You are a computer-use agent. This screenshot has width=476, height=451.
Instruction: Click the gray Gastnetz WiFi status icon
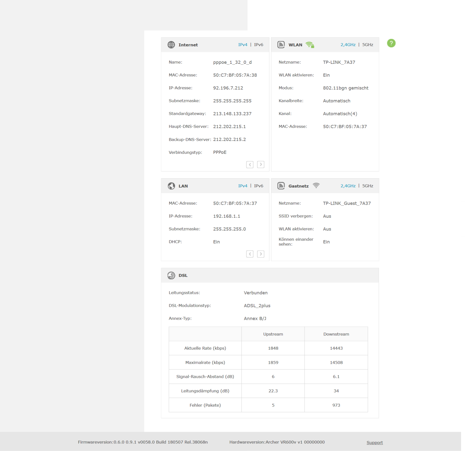click(316, 186)
